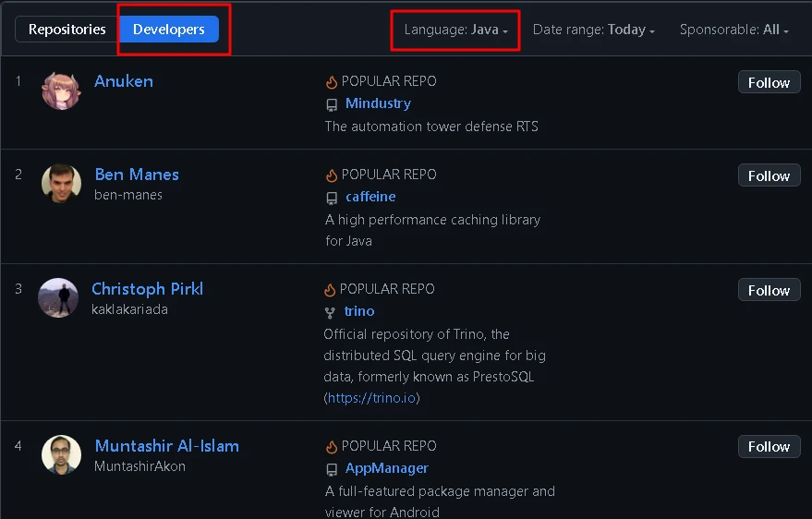Click the repo icon beside AppManager

pyautogui.click(x=332, y=470)
